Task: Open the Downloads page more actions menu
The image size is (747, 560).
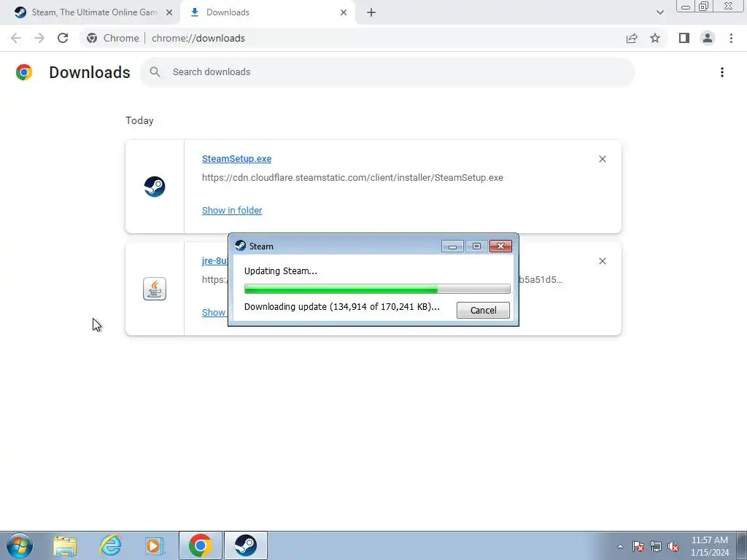Action: 721,72
